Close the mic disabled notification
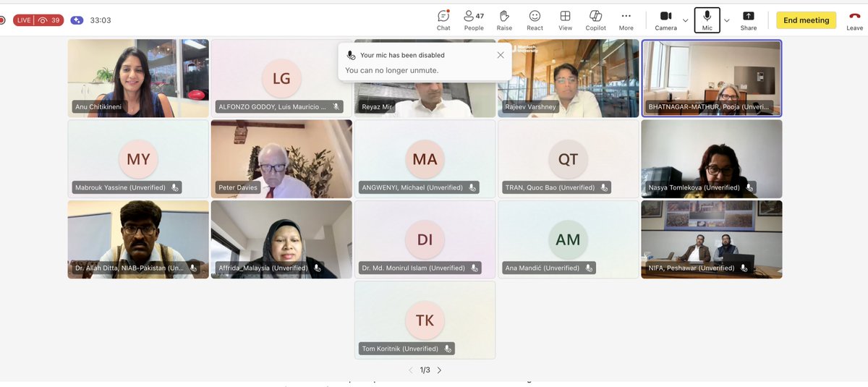868x387 pixels. [501, 55]
